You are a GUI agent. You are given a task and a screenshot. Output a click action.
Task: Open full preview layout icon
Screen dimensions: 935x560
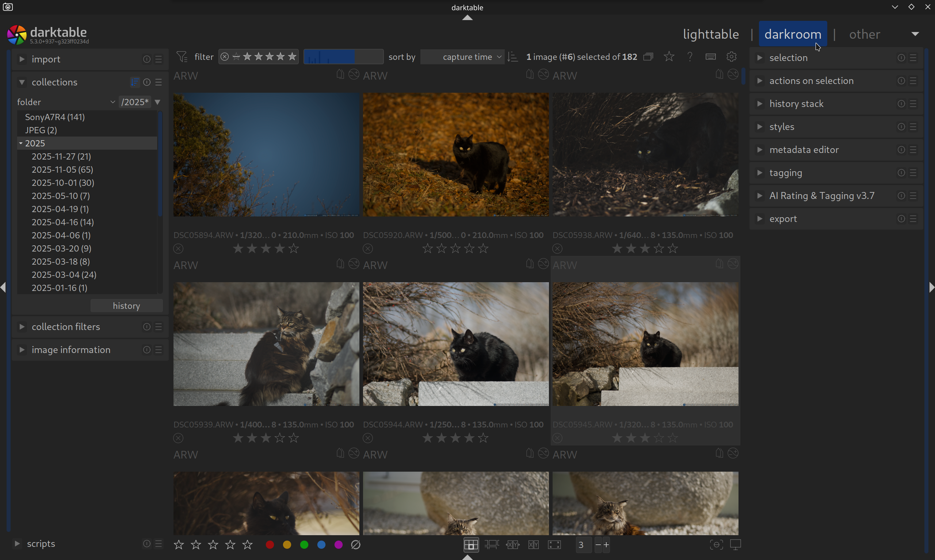[554, 545]
